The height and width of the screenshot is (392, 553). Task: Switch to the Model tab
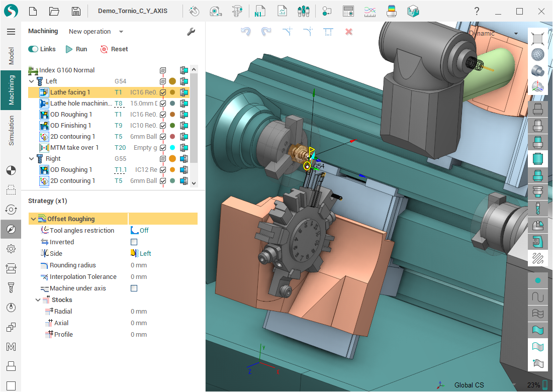pos(11,56)
